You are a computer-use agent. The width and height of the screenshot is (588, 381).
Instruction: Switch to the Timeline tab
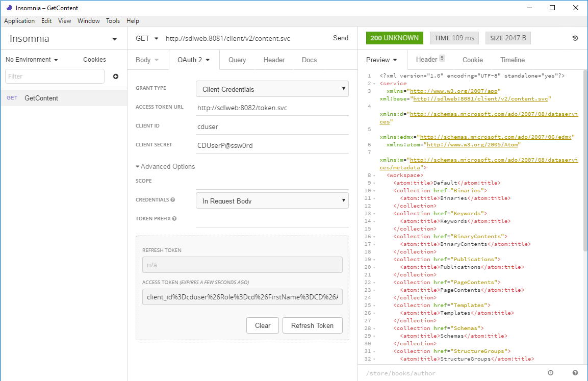click(512, 60)
